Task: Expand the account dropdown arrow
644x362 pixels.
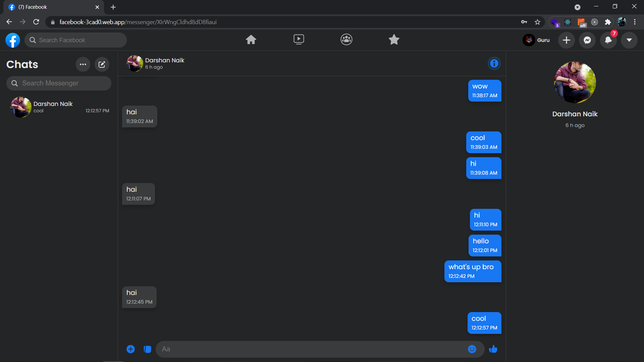Action: pyautogui.click(x=629, y=40)
